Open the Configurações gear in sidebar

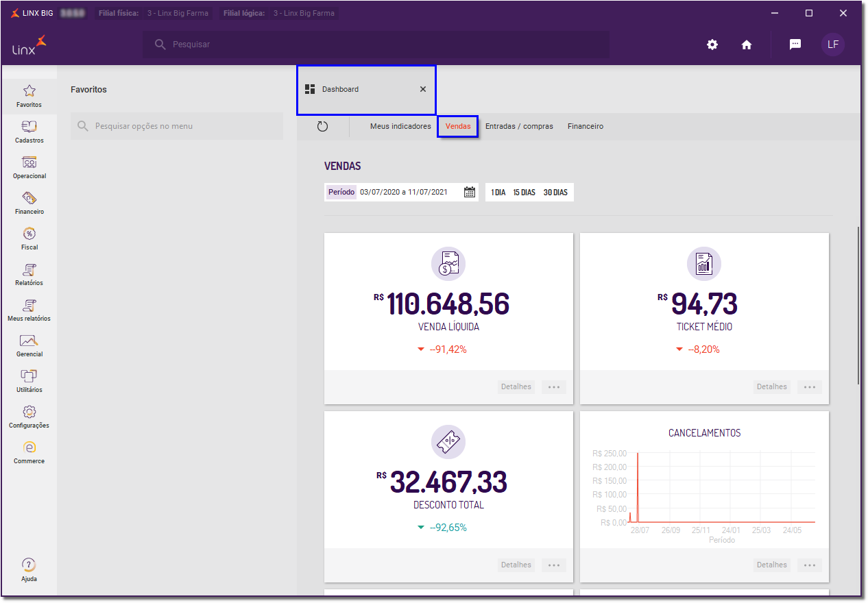point(29,412)
